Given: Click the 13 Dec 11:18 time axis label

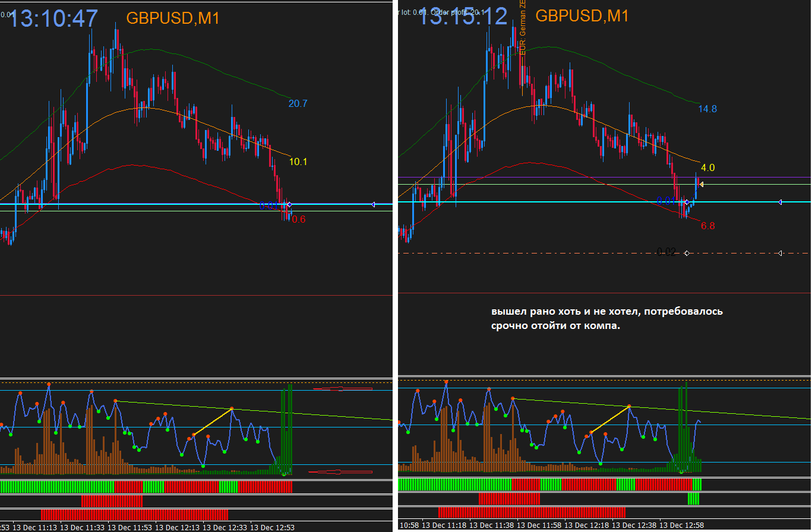Looking at the screenshot, I should [x=444, y=526].
